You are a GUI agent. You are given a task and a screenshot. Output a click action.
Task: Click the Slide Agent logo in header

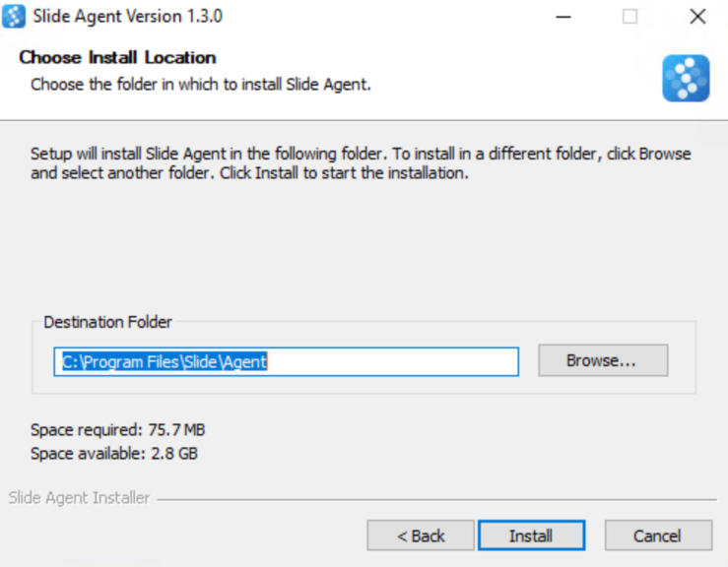pos(686,78)
